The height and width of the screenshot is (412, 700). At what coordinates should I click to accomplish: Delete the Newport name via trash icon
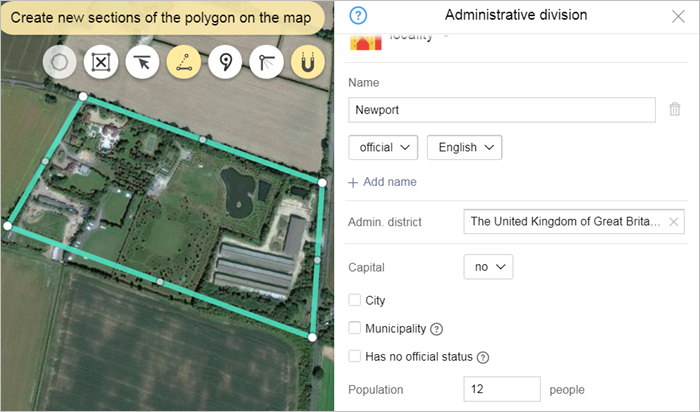coord(675,110)
